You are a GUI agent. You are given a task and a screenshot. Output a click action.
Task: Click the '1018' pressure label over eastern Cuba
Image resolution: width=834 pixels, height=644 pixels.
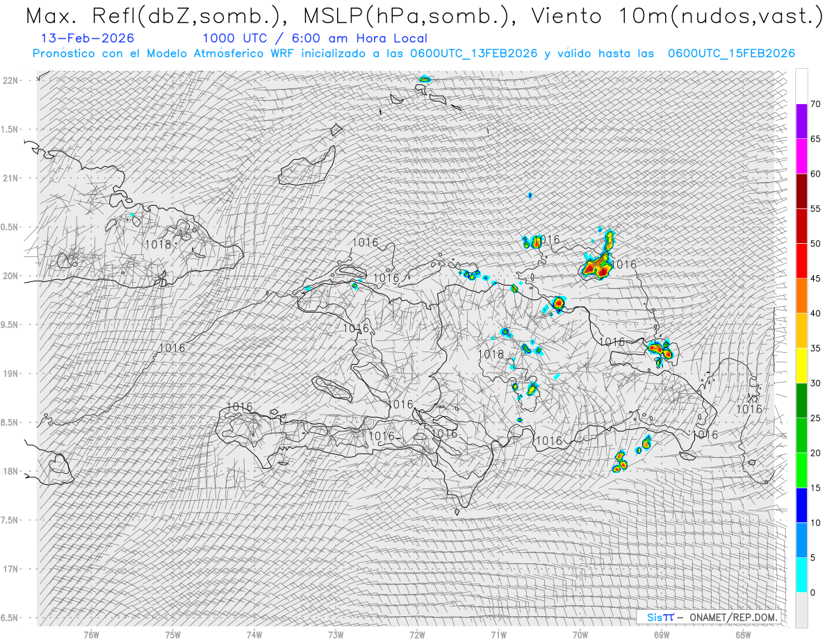pyautogui.click(x=158, y=245)
